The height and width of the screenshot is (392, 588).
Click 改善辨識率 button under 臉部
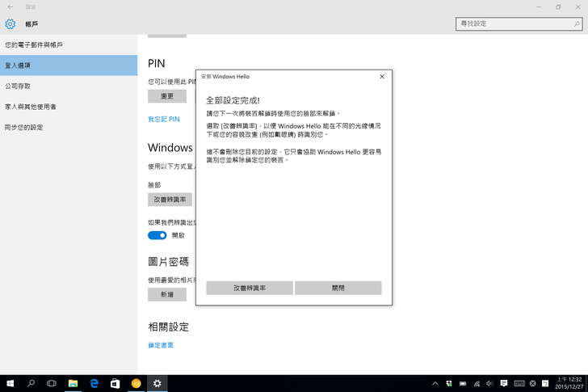pyautogui.click(x=170, y=200)
